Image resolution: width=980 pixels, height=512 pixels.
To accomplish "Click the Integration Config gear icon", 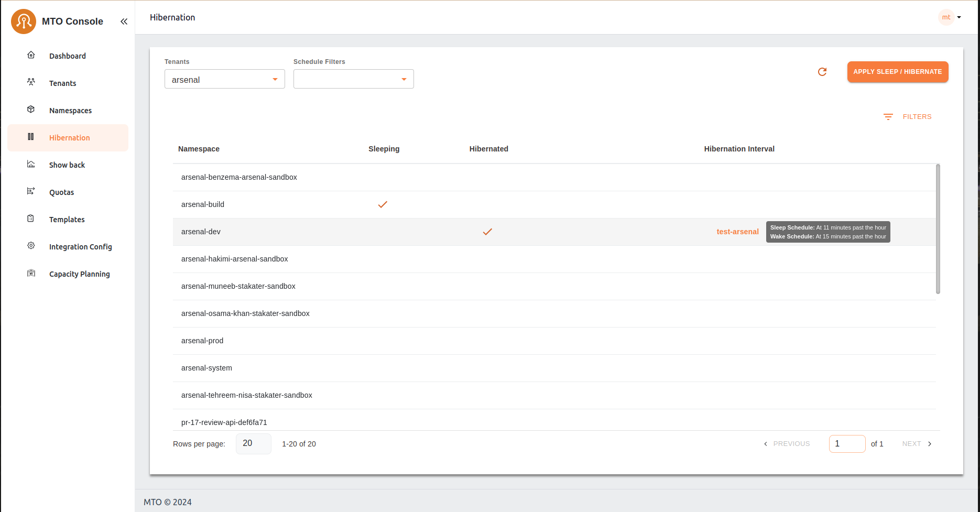I will (31, 246).
